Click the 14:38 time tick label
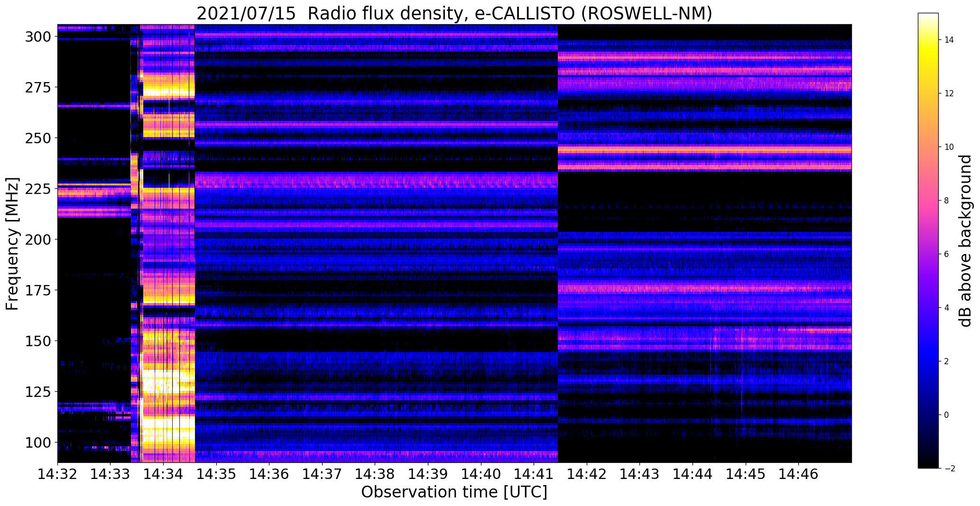Screen dimensions: 980x506 click(x=375, y=474)
